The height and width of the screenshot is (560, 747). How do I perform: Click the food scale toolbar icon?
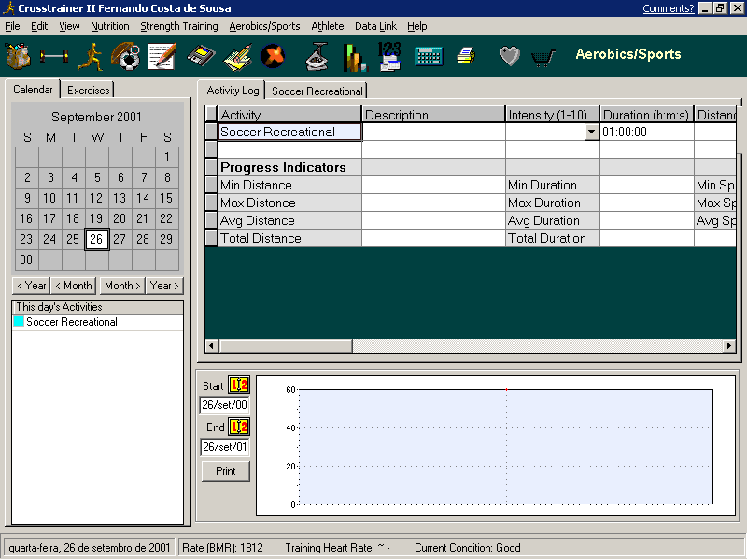point(318,57)
